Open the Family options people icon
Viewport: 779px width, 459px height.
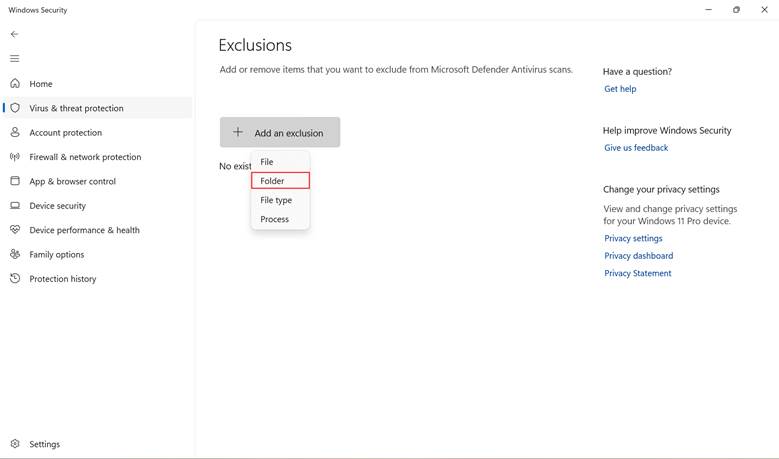click(15, 254)
